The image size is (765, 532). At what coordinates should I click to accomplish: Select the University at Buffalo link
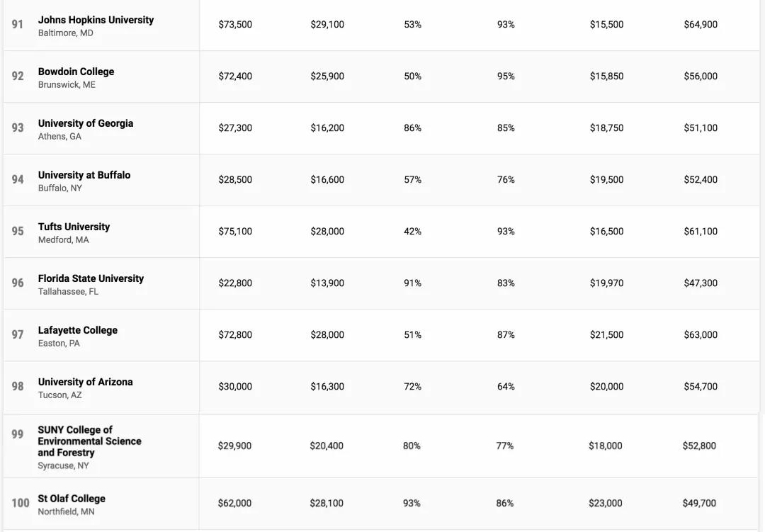click(84, 175)
